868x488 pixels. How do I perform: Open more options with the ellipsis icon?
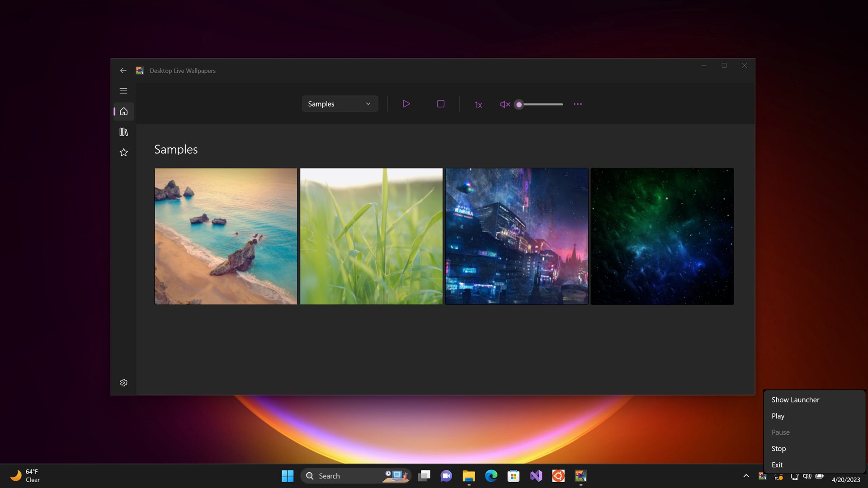pos(577,104)
